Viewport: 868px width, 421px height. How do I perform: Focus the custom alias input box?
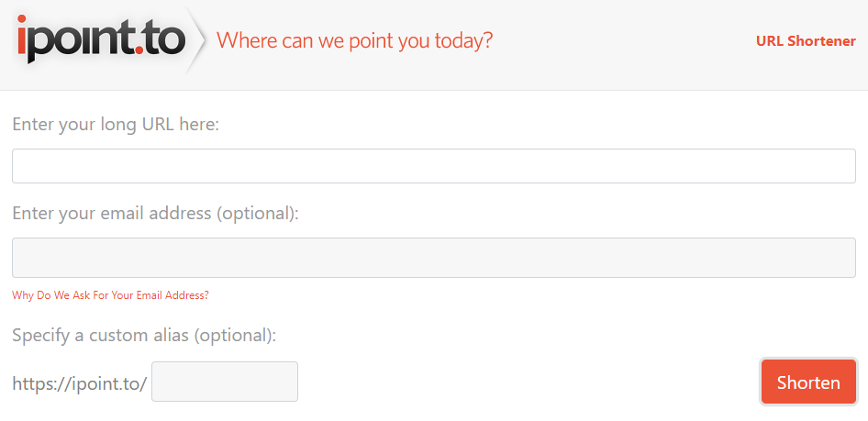pos(224,382)
